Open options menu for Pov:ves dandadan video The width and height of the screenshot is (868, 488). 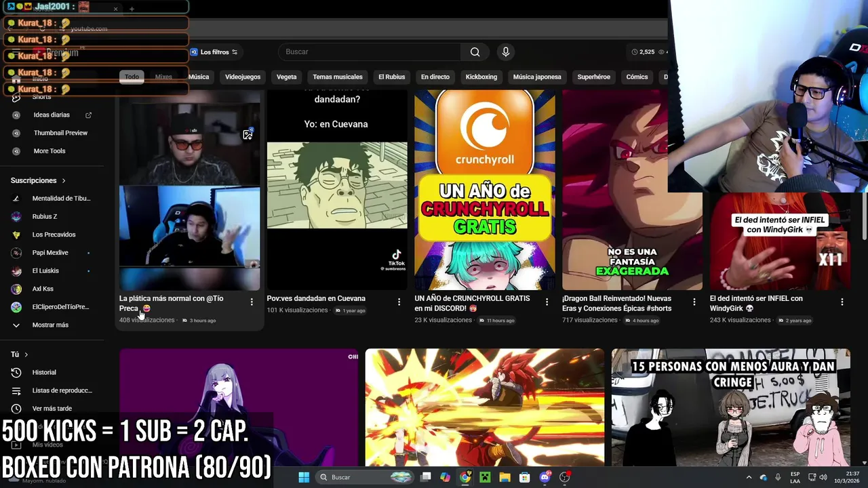pyautogui.click(x=399, y=302)
